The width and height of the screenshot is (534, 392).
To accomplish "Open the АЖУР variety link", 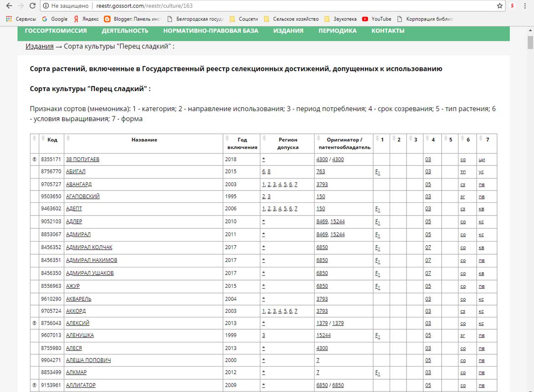I will click(72, 286).
